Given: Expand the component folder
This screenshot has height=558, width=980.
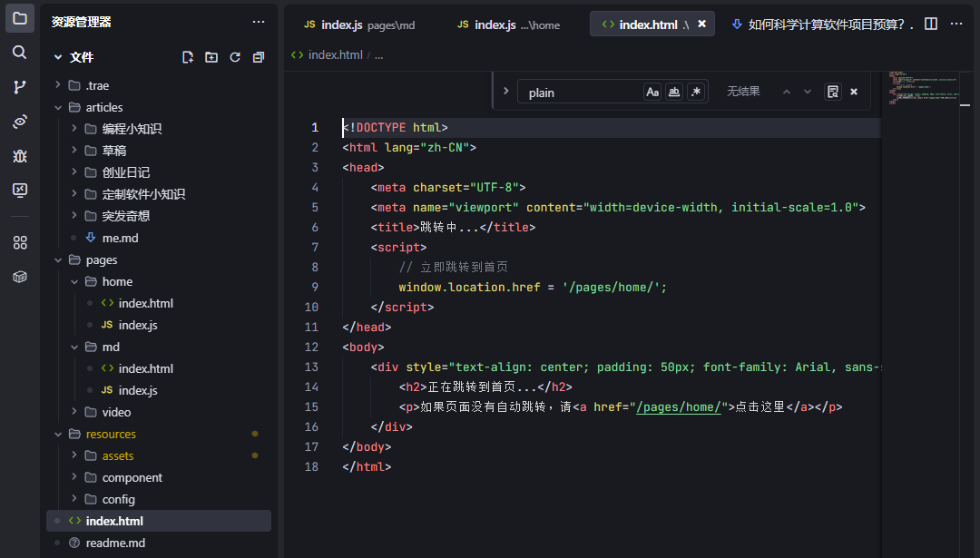Looking at the screenshot, I should (x=74, y=477).
